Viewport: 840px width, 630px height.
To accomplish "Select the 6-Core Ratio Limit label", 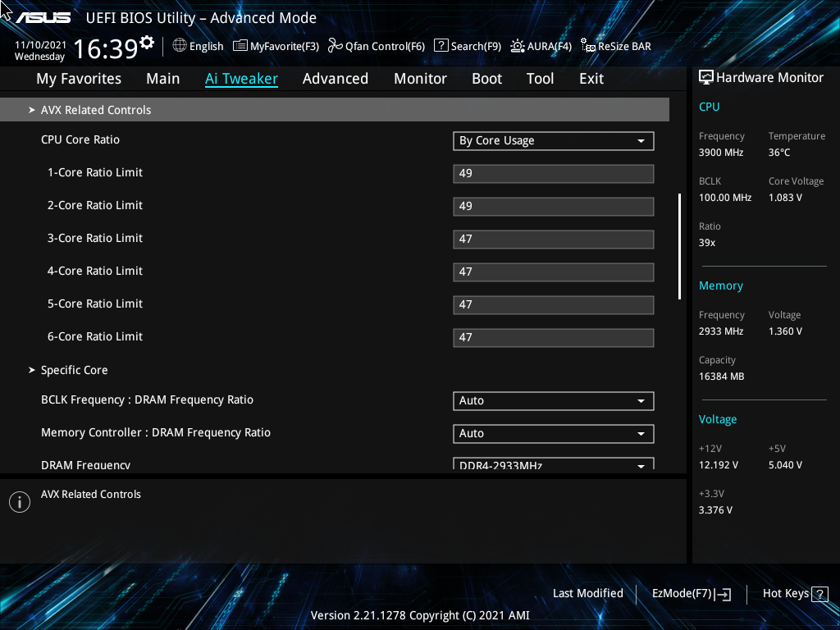I will click(95, 336).
